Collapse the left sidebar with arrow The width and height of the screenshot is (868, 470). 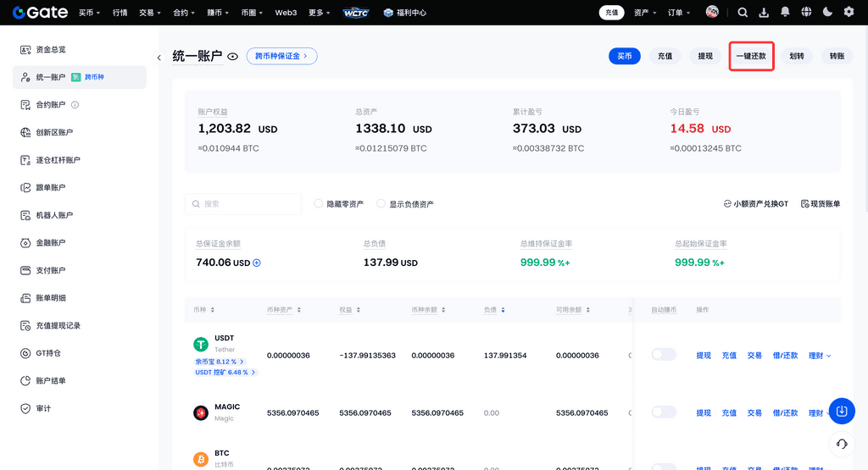159,58
